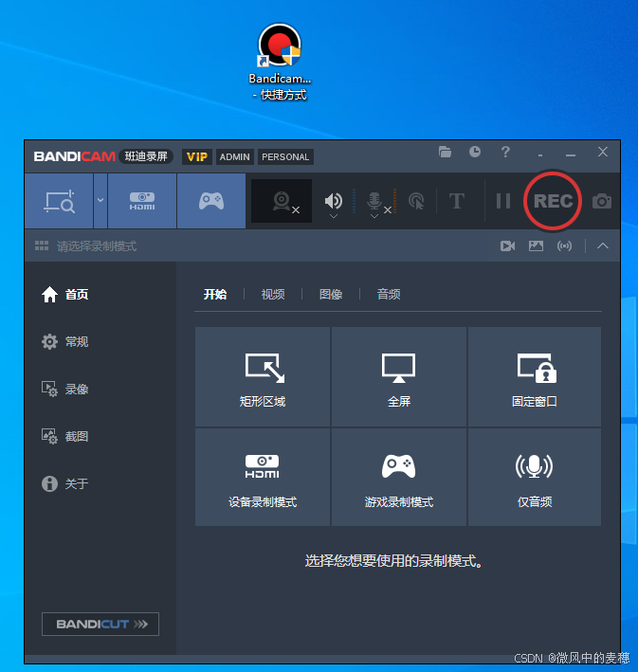638x672 pixels.
Task: Choose the 矩形区域 rectangle area mode tile
Action: [x=263, y=376]
